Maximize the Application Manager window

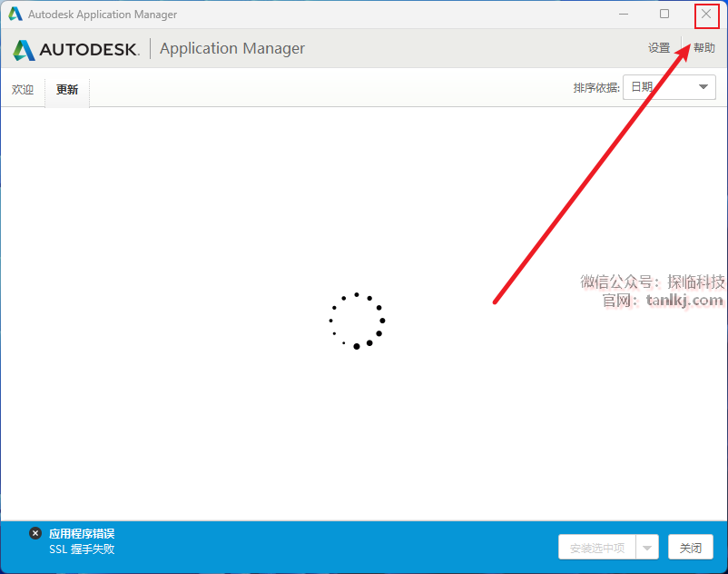click(x=664, y=14)
